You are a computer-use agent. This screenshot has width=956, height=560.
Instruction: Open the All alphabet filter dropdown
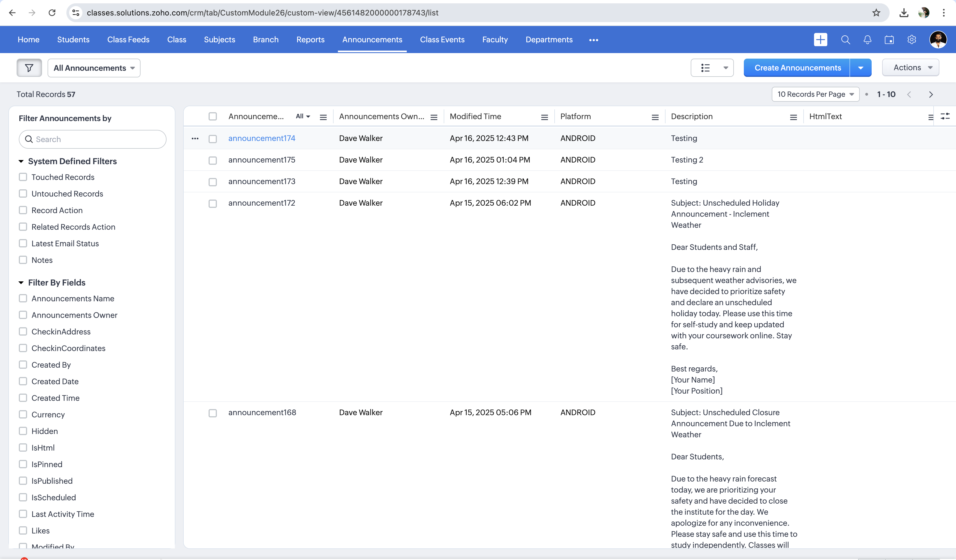point(303,116)
